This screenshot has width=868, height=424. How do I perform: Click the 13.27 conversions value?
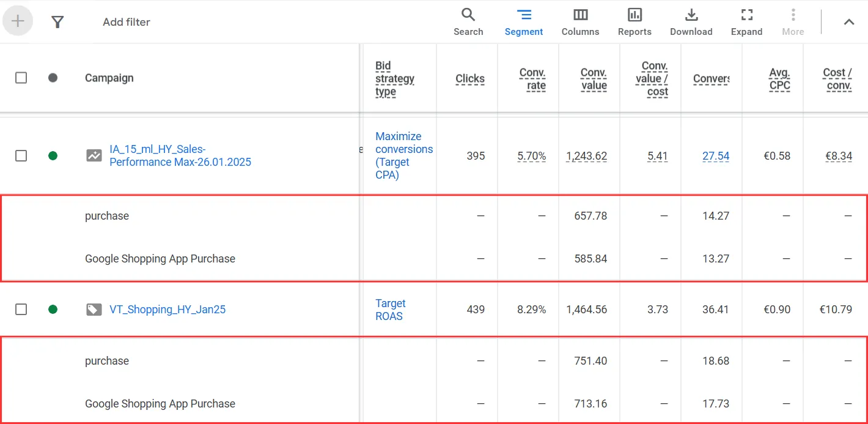click(x=716, y=259)
